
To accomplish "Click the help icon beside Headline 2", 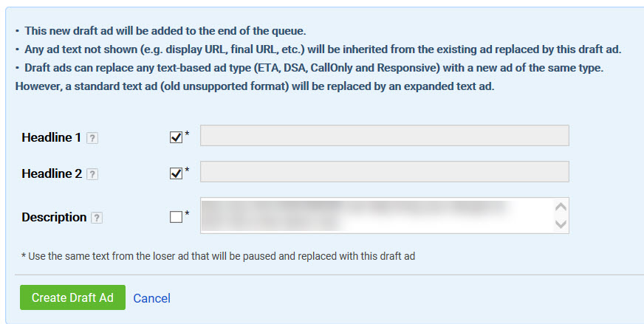I will point(92,174).
